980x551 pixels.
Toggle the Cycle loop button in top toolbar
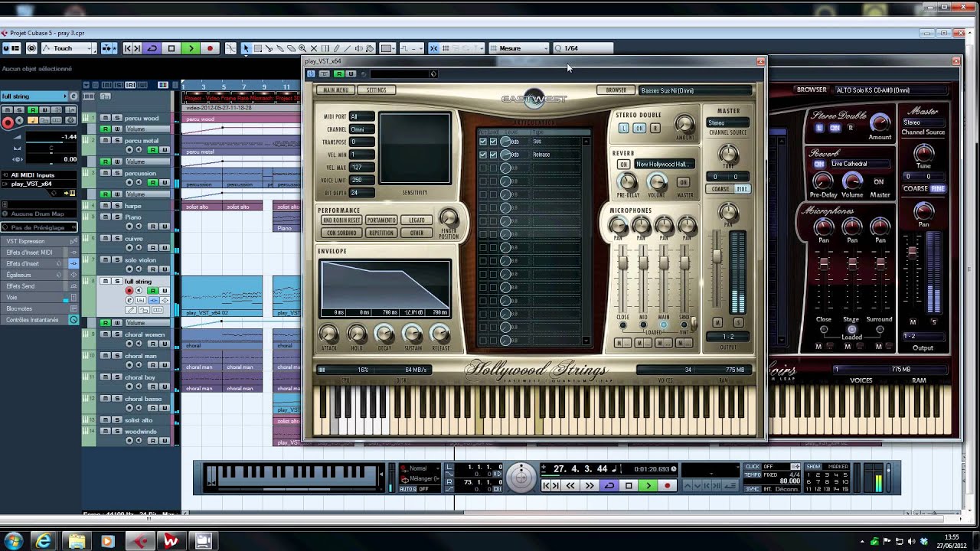click(152, 48)
